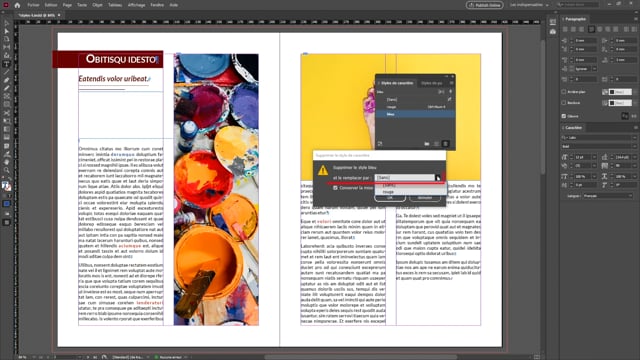
Task: Enable the Arrière-plan checkbox in Paragraphe panel
Action: point(564,92)
